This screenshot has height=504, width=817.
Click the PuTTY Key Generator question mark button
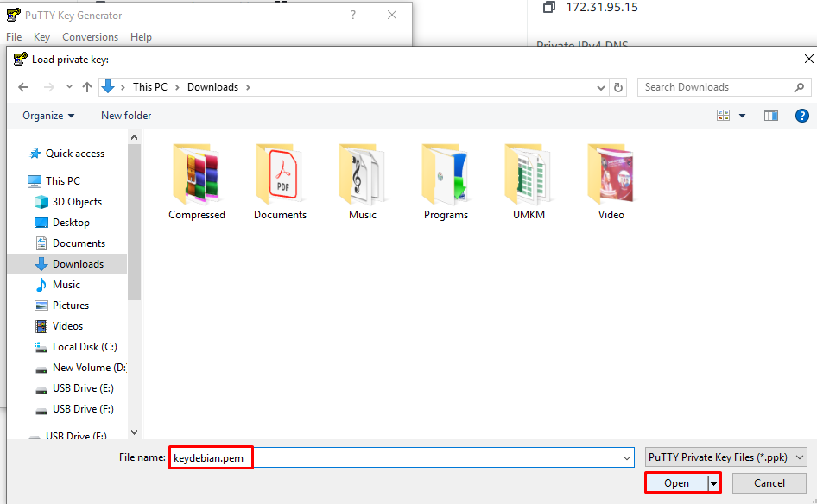[x=353, y=15]
